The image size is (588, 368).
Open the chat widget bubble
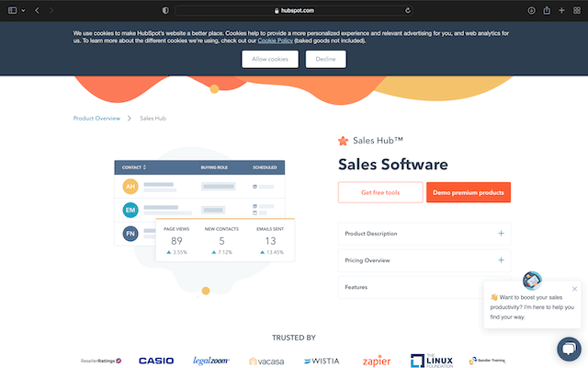click(x=569, y=349)
